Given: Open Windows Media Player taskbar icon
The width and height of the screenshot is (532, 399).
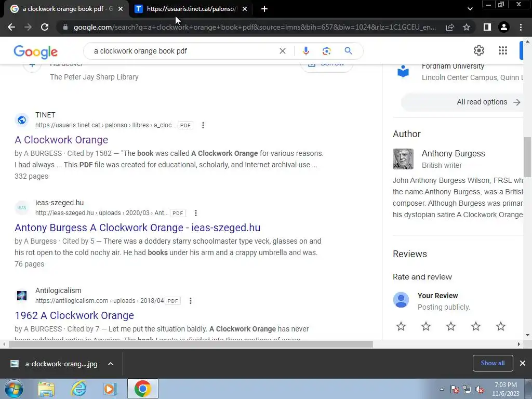Looking at the screenshot, I should pyautogui.click(x=110, y=389).
